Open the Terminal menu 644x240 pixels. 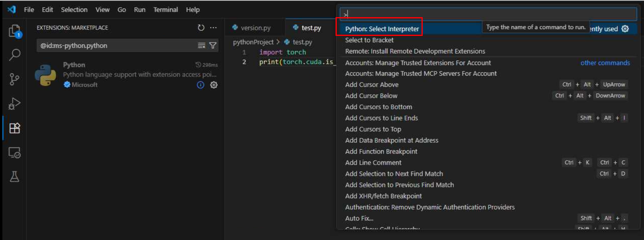(166, 10)
